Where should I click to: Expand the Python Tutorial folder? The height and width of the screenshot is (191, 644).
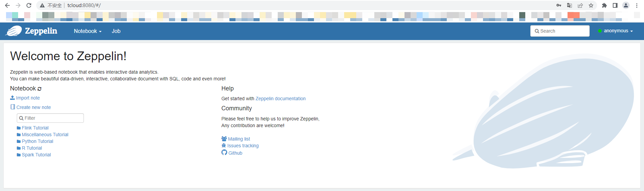(35, 141)
